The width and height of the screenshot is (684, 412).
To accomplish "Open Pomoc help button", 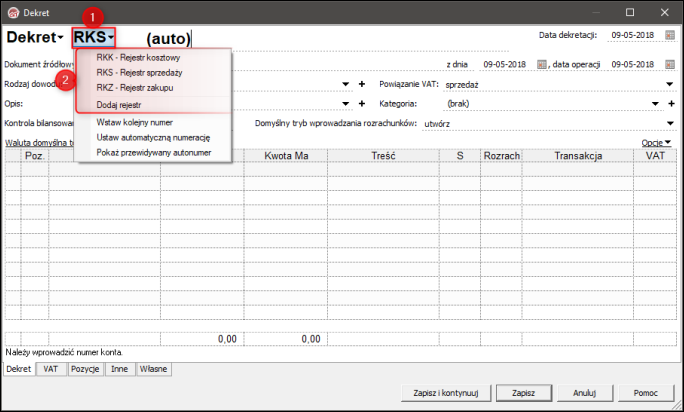I will pyautogui.click(x=646, y=393).
